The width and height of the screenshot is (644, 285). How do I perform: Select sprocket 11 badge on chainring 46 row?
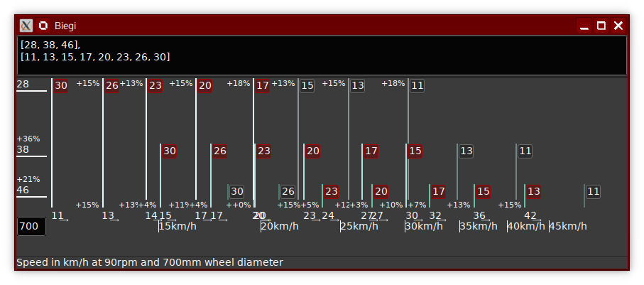coord(594,191)
